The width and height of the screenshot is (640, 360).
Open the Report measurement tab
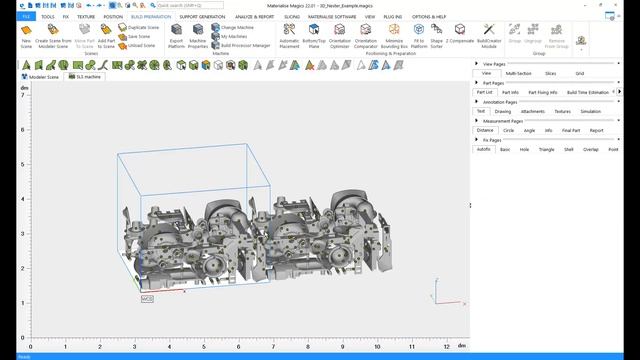[x=596, y=130]
